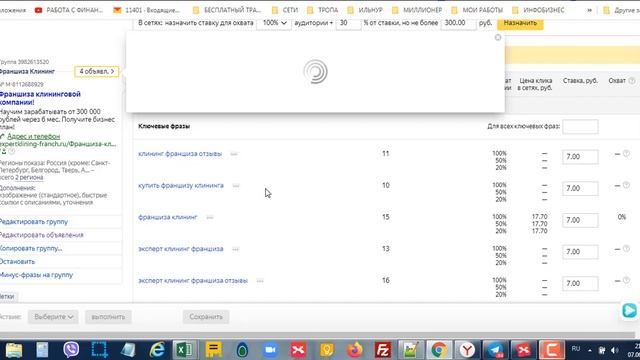Click the 'выполнить' button

[108, 317]
